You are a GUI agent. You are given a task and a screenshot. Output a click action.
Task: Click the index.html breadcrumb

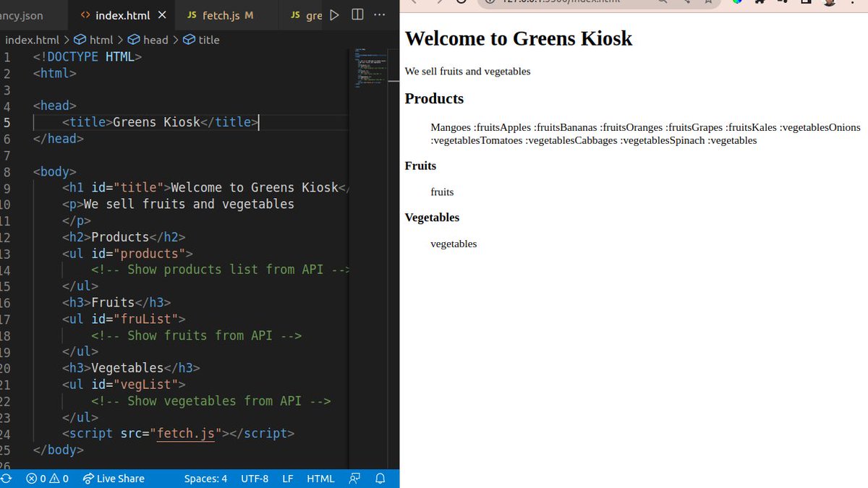pyautogui.click(x=32, y=40)
